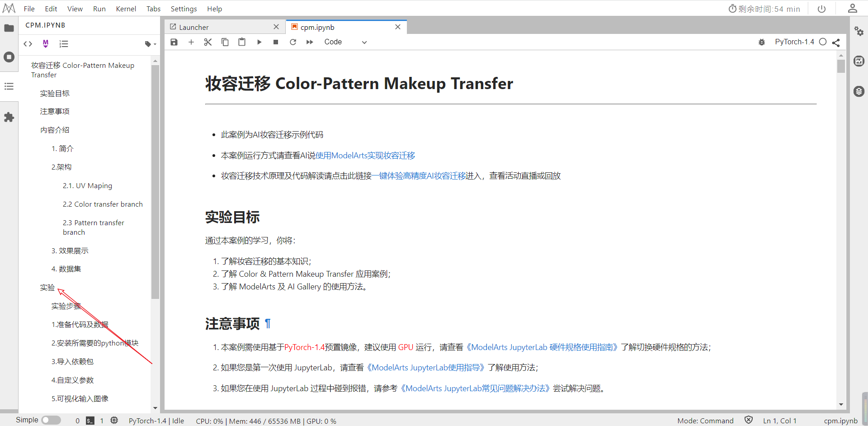Click the notebook vertical scrollbar thumb
This screenshot has height=426, width=868.
841,66
